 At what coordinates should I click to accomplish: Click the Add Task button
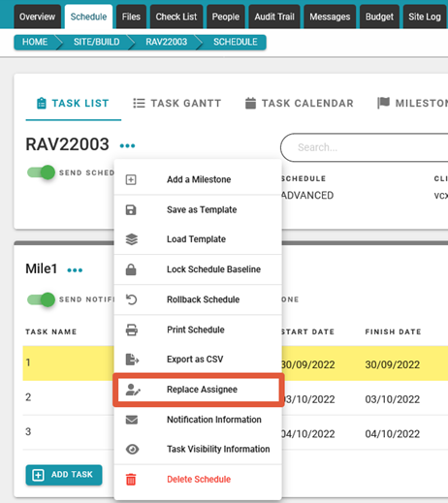64,475
